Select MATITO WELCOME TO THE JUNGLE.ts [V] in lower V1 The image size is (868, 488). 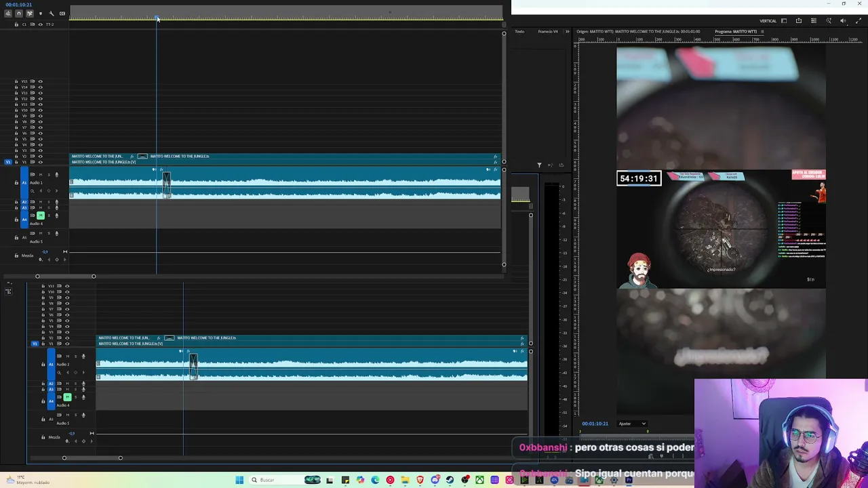(312, 344)
